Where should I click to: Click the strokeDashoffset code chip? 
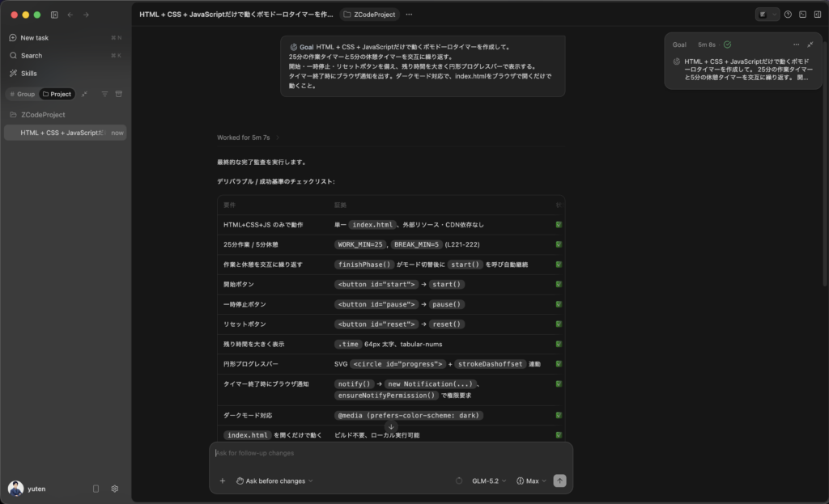point(490,364)
